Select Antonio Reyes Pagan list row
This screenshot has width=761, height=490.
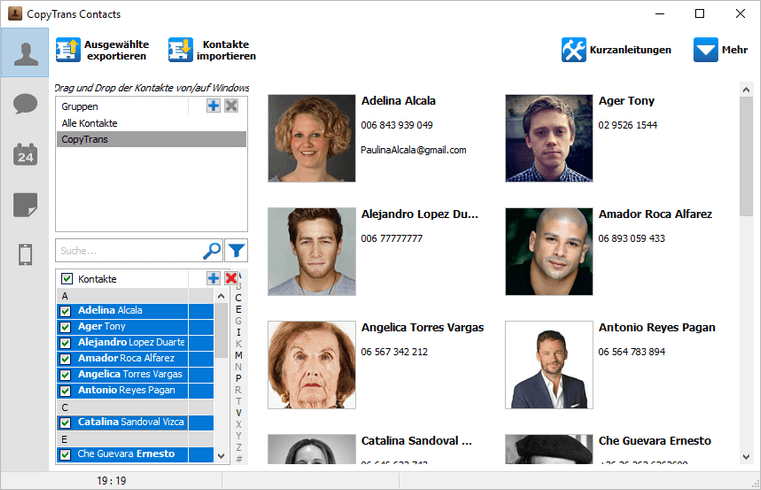click(x=135, y=391)
